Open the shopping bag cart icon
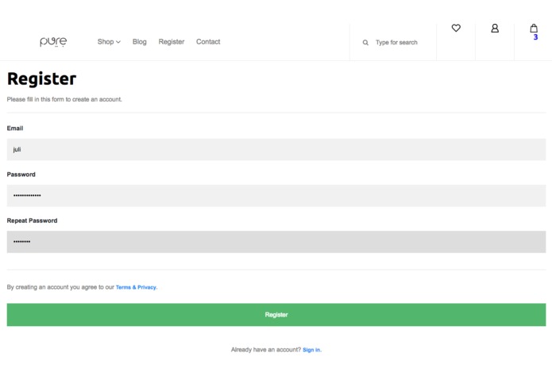Image resolution: width=552 pixels, height=392 pixels. (x=534, y=28)
